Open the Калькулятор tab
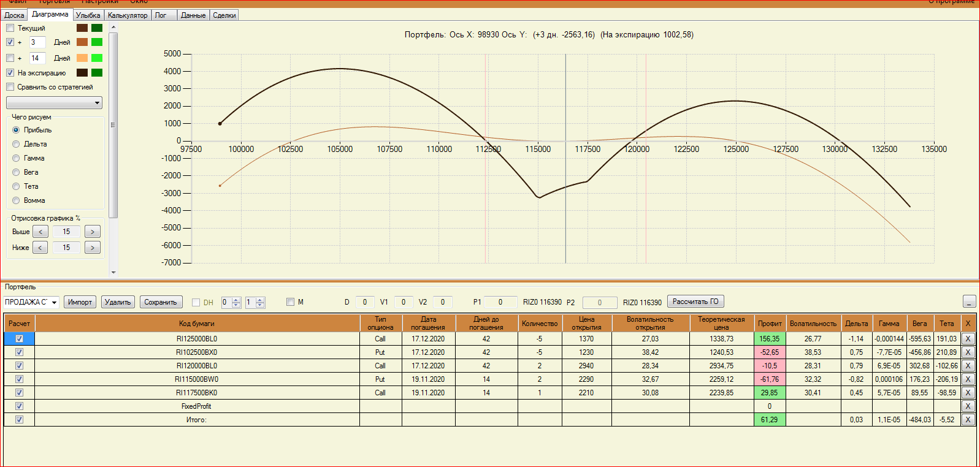This screenshot has width=980, height=467. (x=128, y=15)
